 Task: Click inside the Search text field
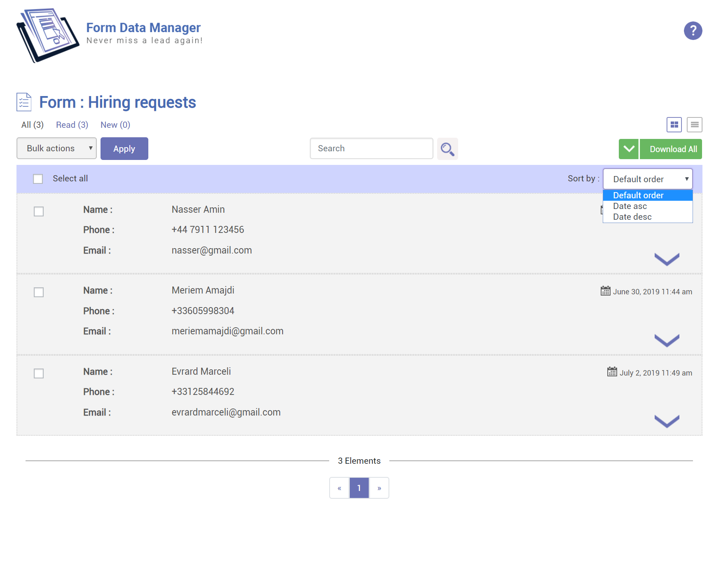[x=371, y=148]
